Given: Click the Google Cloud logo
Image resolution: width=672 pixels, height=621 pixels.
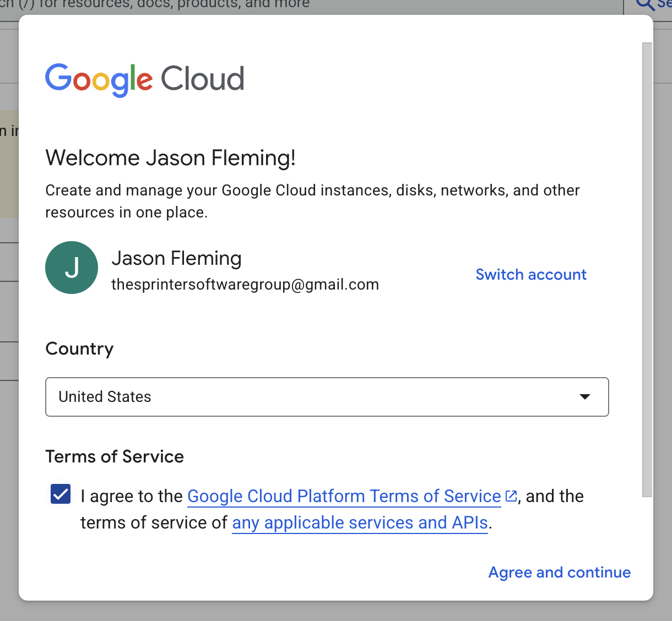Looking at the screenshot, I should pos(144,79).
